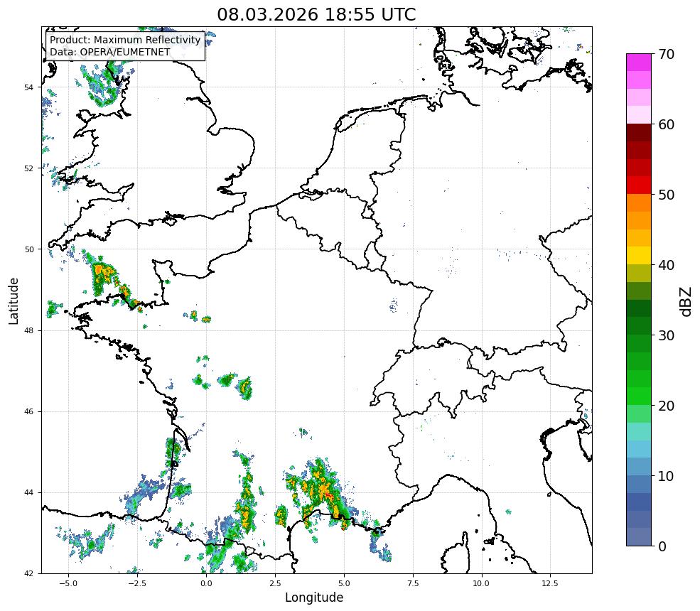Screen dimensions: 700x611
Task: Click the colorbar tick label 10
Action: [x=666, y=476]
